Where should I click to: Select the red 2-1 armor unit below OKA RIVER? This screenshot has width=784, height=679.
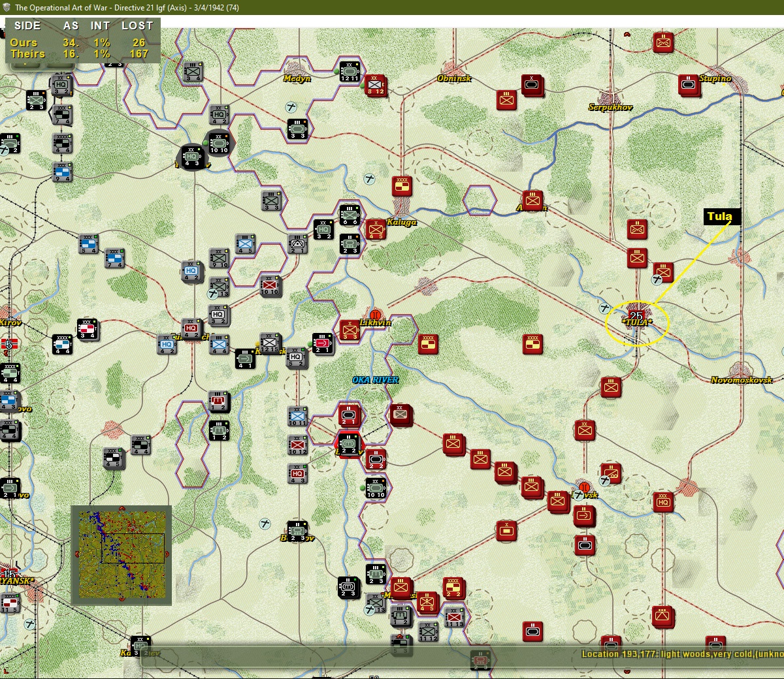click(x=349, y=415)
